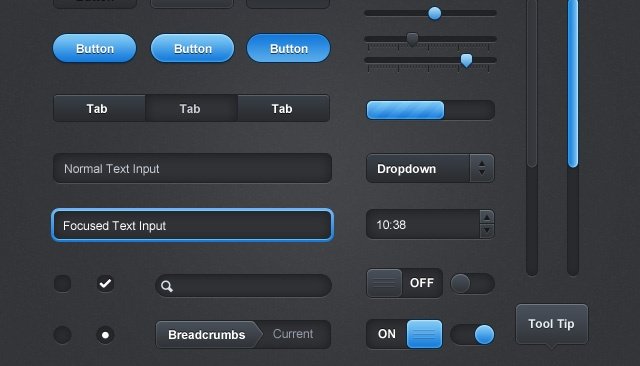Screen dimensions: 640x366
Task: Select the filled radio button
Action: tap(105, 335)
